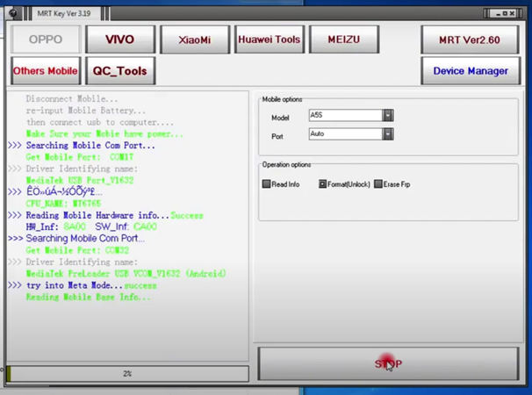Viewport: 532px width, 395px height.
Task: Open Device Manager
Action: (470, 71)
